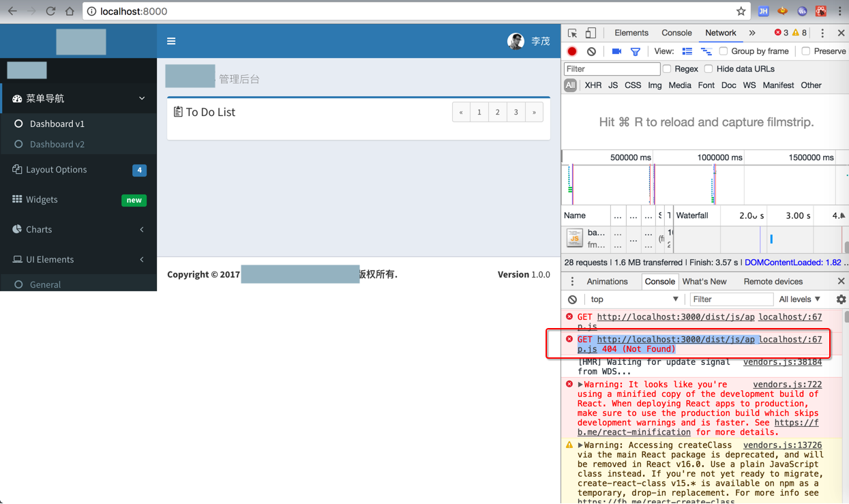
Task: Switch to What's New drawer tab
Action: point(704,282)
